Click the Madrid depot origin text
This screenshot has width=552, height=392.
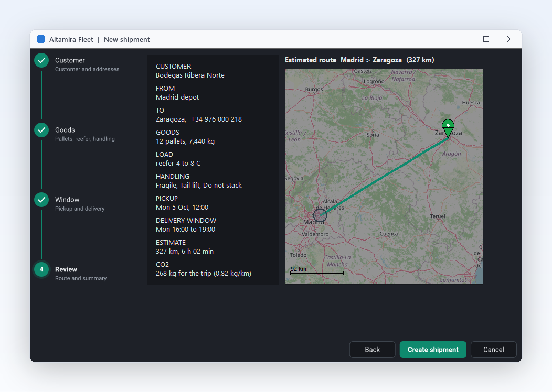click(x=177, y=97)
